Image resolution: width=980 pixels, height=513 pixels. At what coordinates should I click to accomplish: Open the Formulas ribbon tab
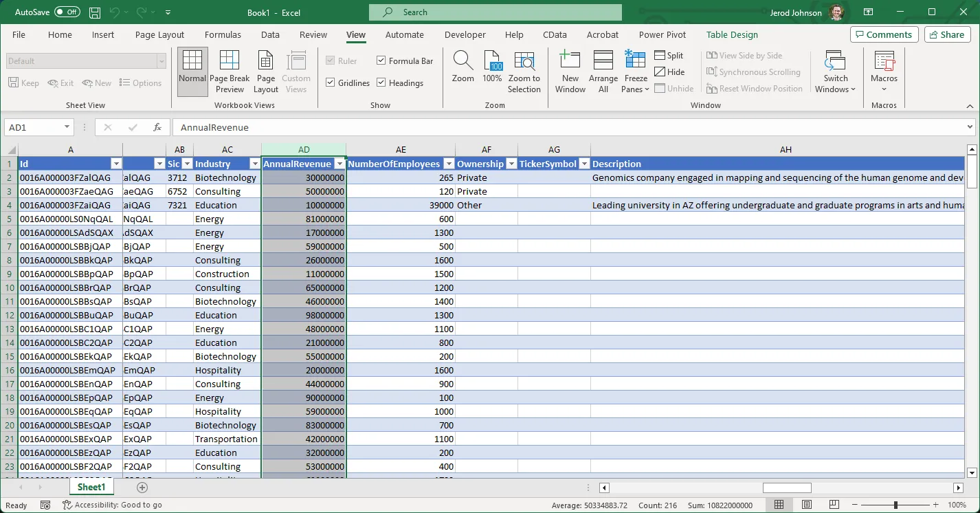(223, 34)
